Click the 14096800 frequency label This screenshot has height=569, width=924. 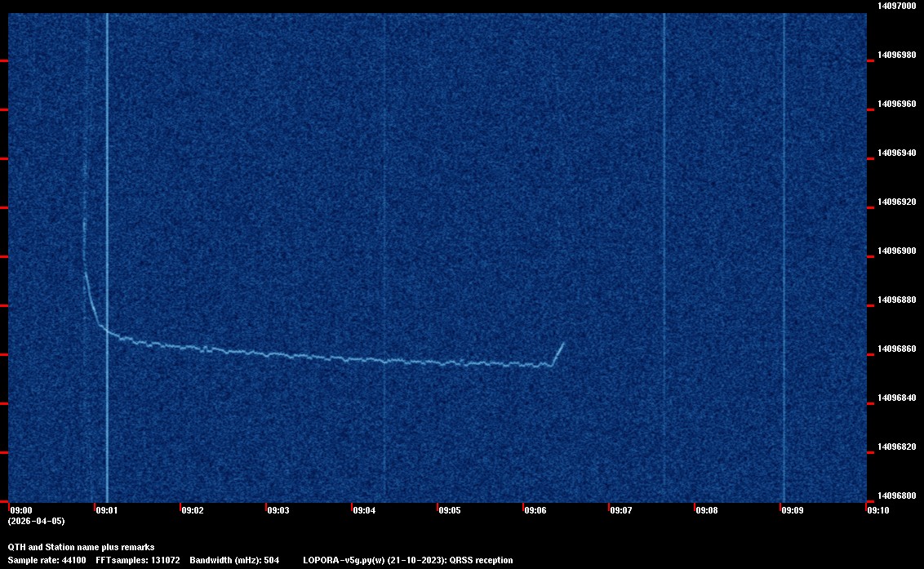896,496
